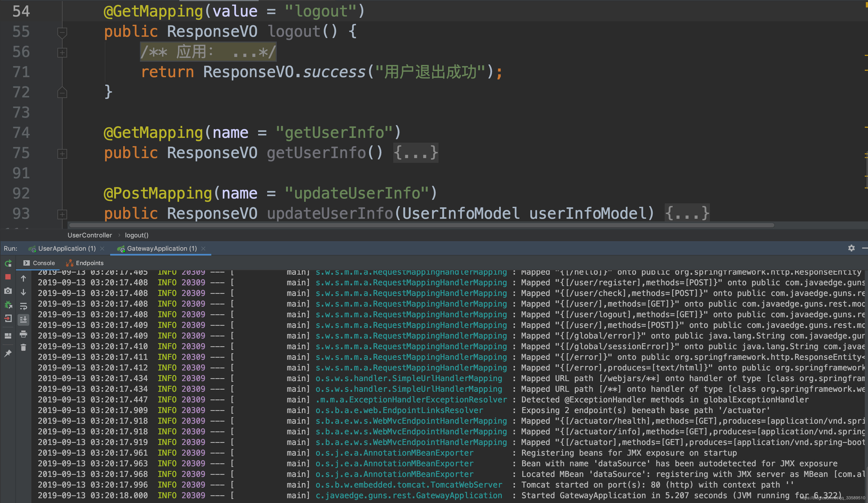The image size is (868, 503).
Task: Expand folded updateUserInfo method at line 93
Action: tap(62, 214)
